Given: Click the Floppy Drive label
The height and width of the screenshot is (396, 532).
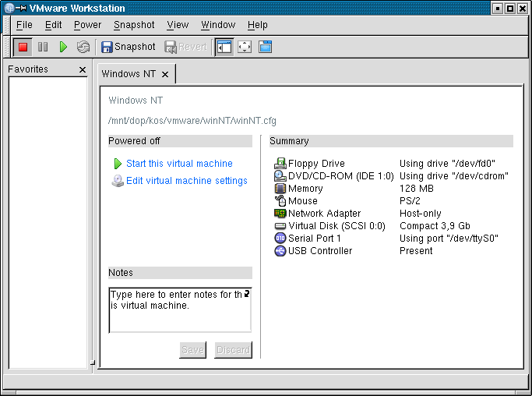Looking at the screenshot, I should click(x=316, y=164).
